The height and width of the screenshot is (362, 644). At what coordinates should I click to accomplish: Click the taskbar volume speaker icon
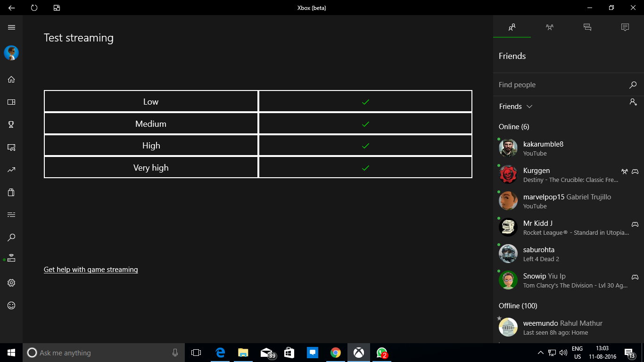pos(563,353)
